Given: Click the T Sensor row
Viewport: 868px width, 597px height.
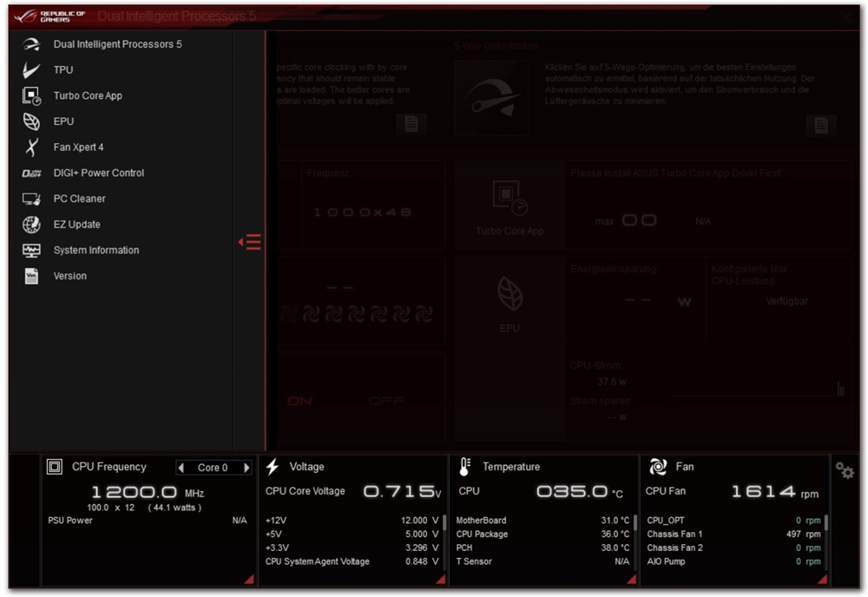Looking at the screenshot, I should coord(542,561).
